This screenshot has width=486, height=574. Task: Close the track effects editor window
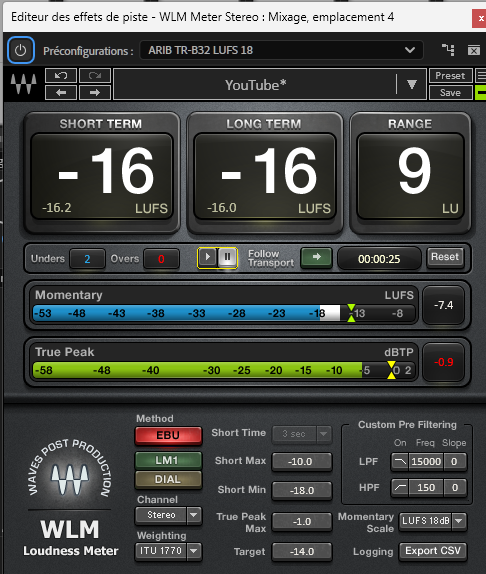tap(480, 18)
